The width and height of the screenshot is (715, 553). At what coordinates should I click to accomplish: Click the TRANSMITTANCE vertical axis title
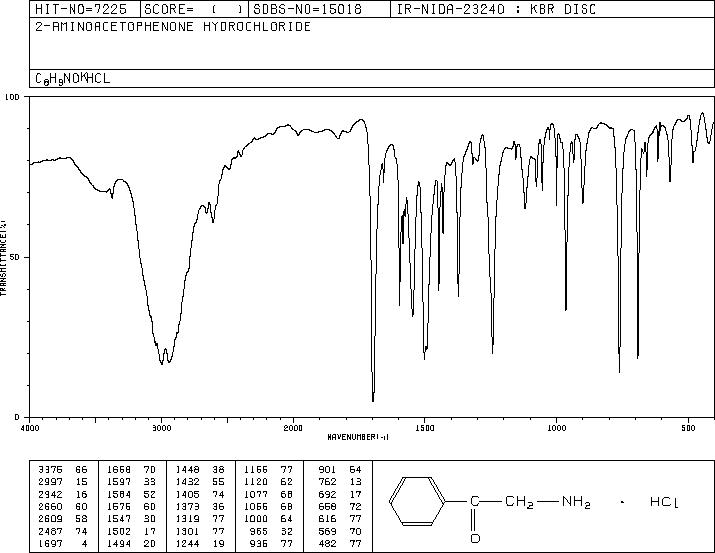click(3, 258)
